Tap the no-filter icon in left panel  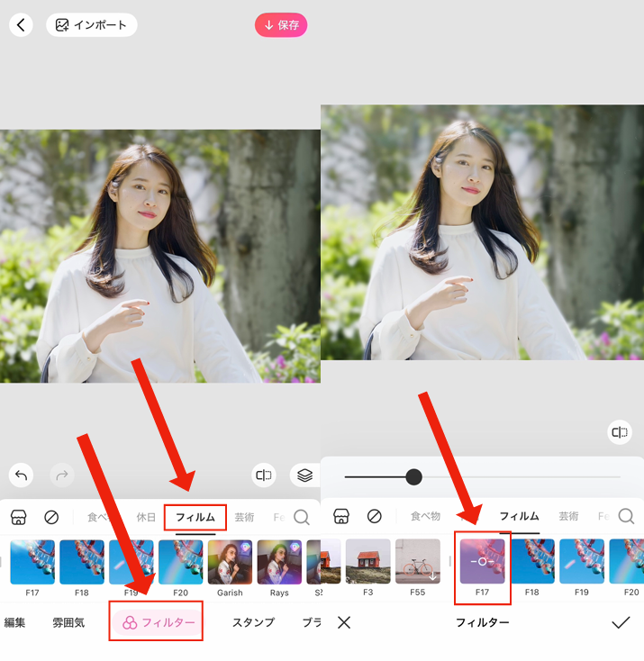click(x=51, y=517)
